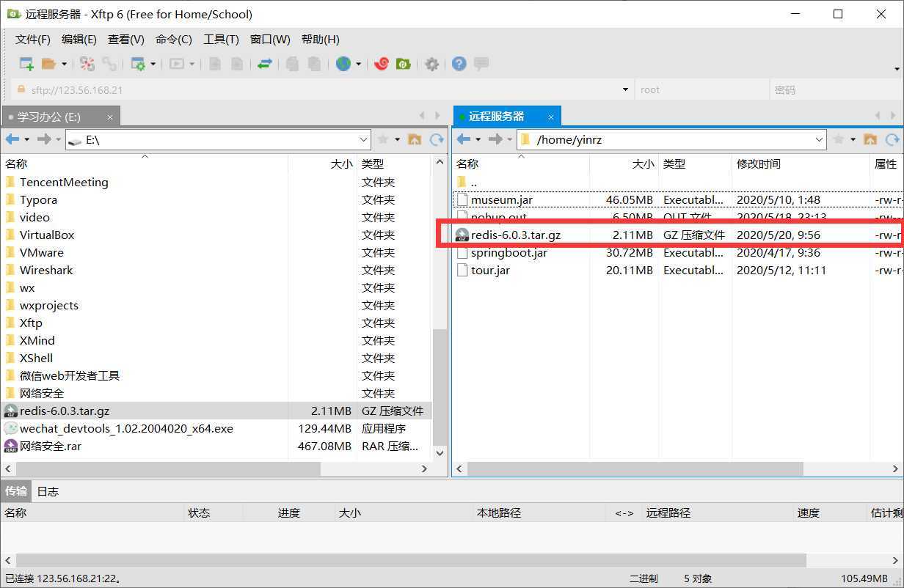Open the 工具(T) menu
The width and height of the screenshot is (904, 588).
tap(221, 40)
